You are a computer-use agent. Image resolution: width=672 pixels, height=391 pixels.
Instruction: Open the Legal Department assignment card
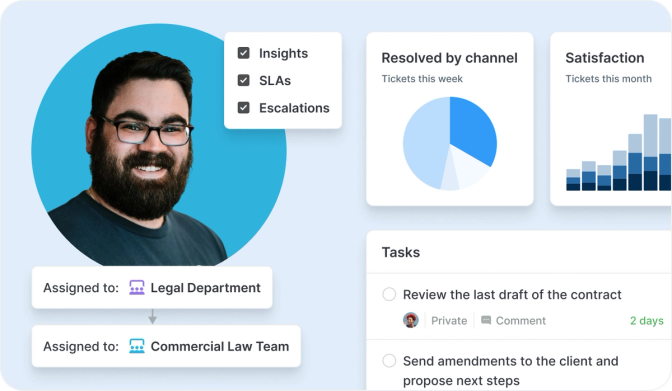tap(152, 288)
